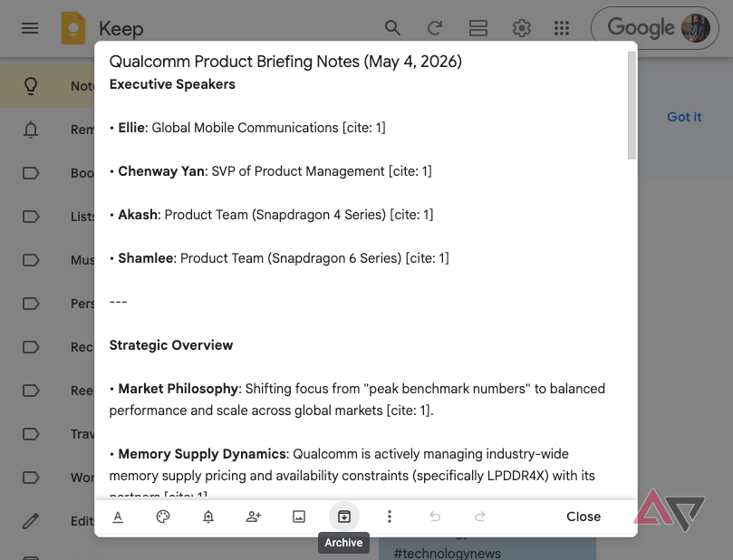Edit the note title Qualcomm Product Briefing

coord(285,62)
